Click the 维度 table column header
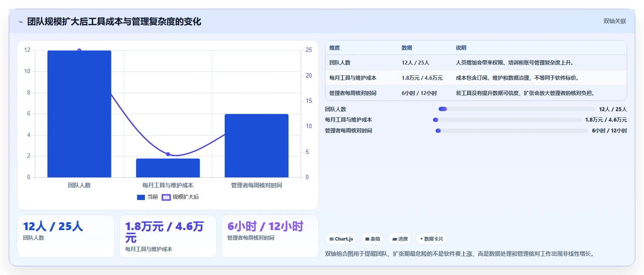644x275 pixels. (x=335, y=48)
